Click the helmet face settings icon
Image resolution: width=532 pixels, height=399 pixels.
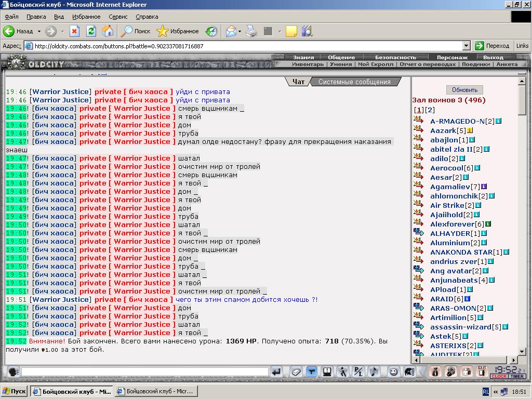(x=409, y=372)
